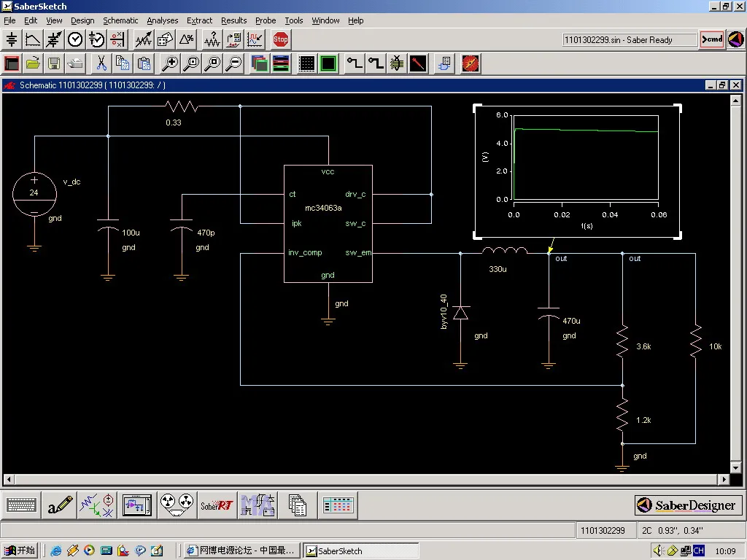Launch the Monte Carlo dice icon
The image size is (747, 560).
click(164, 39)
